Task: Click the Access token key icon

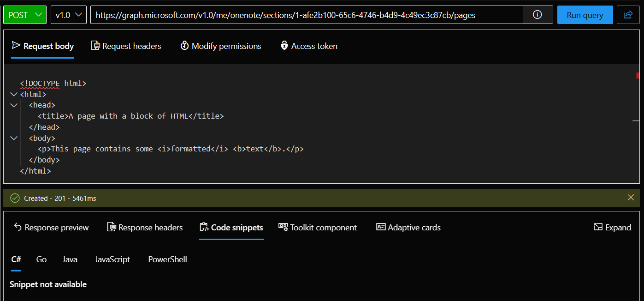Action: pos(284,45)
